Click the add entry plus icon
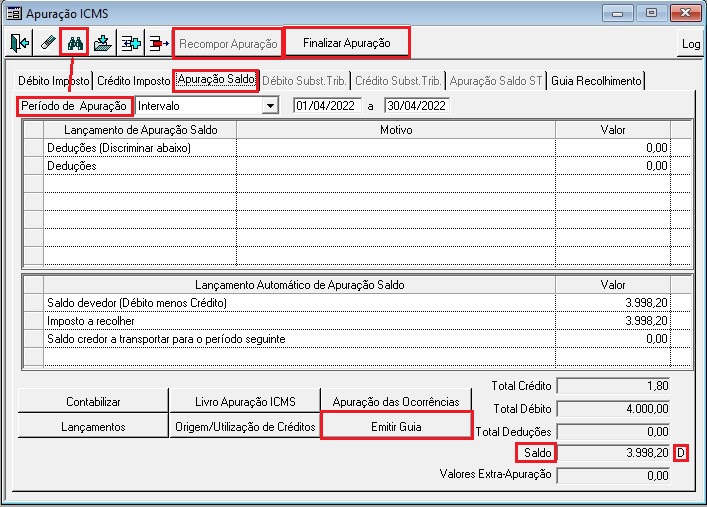Viewport: 707px width, 507px height. click(131, 43)
